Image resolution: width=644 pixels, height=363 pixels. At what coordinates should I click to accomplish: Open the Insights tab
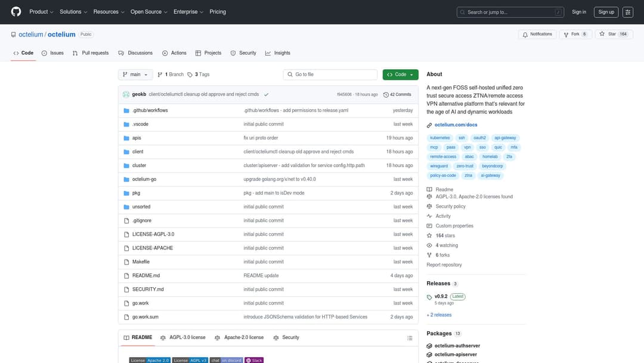pyautogui.click(x=278, y=53)
